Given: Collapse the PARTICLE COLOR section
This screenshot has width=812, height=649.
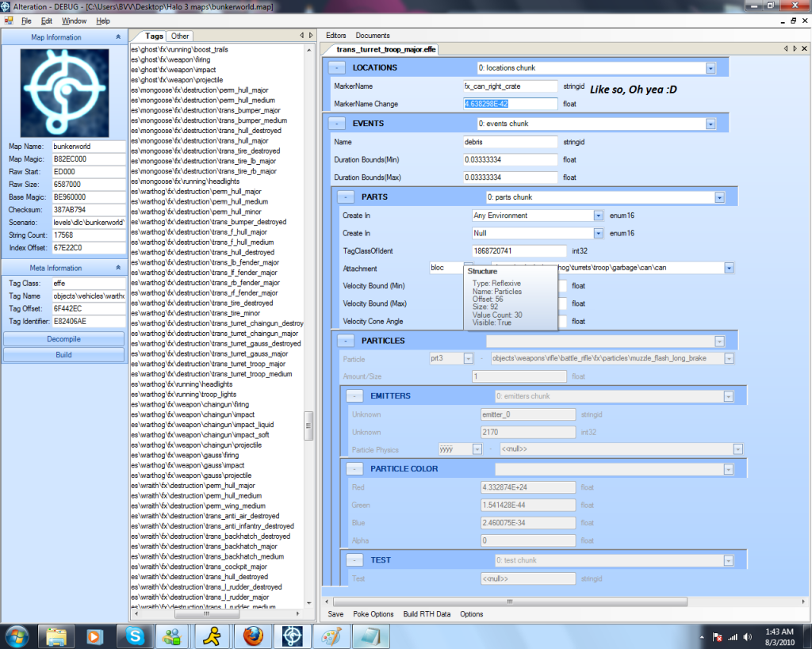Looking at the screenshot, I should coord(354,469).
